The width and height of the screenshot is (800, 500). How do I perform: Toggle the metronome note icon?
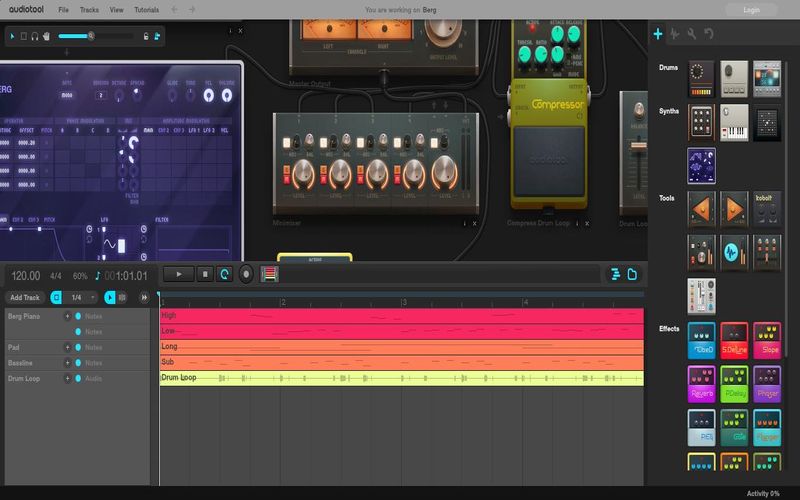(x=97, y=276)
